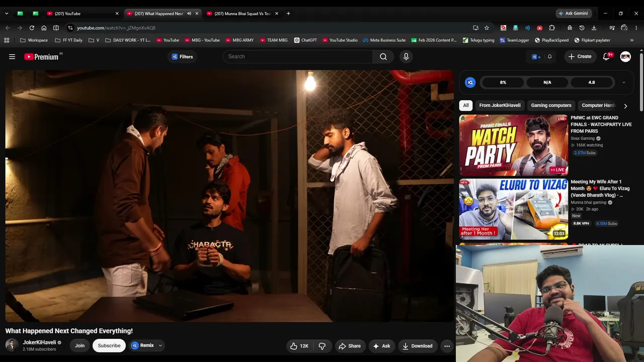Screen dimensions: 644x362
Task: Bookmark this page with the star
Action: click(x=487, y=28)
